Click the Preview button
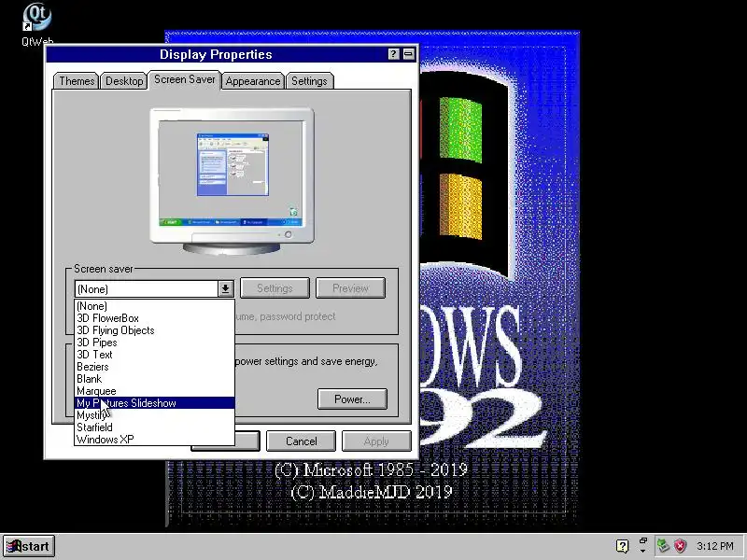747x560 pixels. pyautogui.click(x=350, y=288)
